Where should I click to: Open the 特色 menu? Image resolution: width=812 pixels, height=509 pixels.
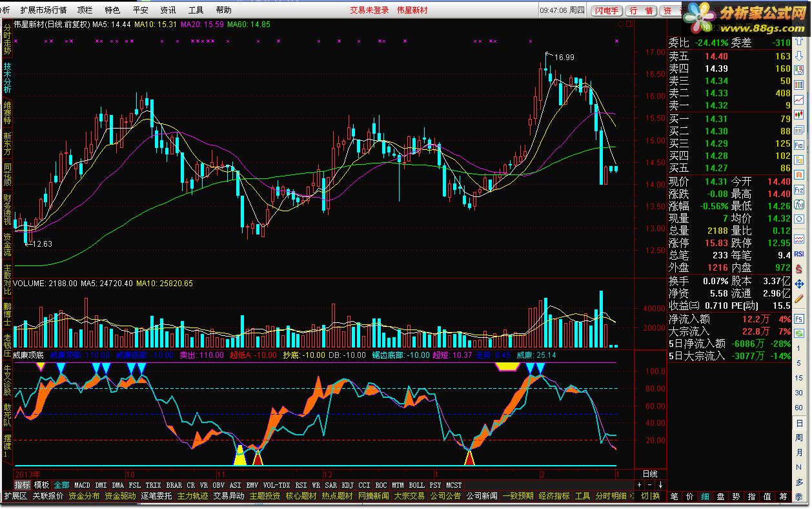pyautogui.click(x=112, y=10)
